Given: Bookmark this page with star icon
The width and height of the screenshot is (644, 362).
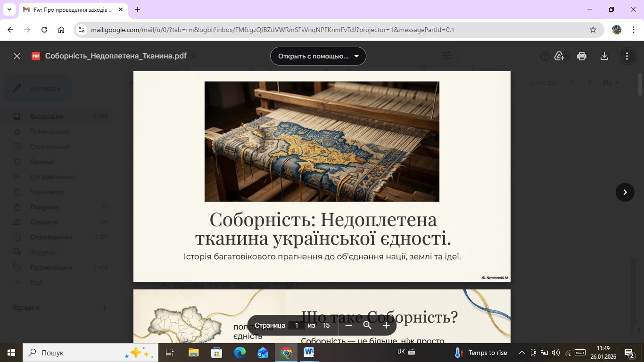Looking at the screenshot, I should coord(593,30).
